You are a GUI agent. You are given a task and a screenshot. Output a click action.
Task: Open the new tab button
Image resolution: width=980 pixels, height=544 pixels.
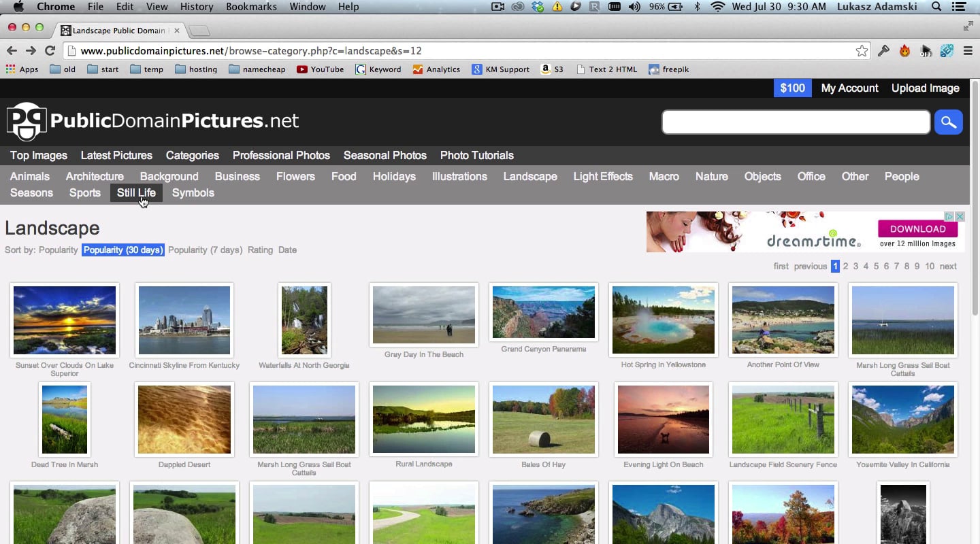click(x=199, y=31)
